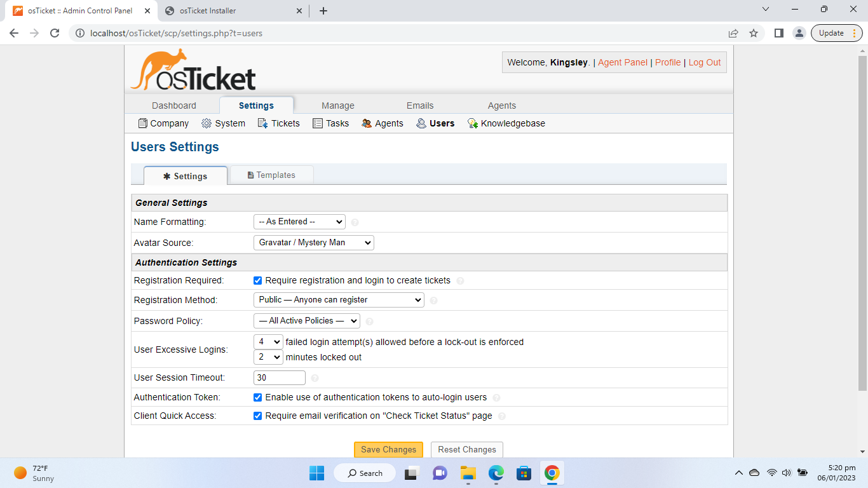Switch to Templates tab
Screen dimensions: 868x488
tap(271, 175)
